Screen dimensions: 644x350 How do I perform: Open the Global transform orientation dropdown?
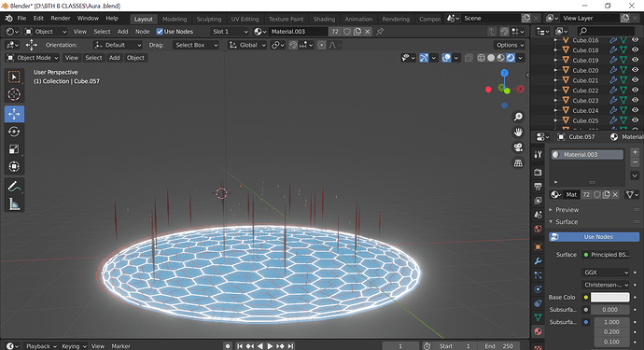(x=247, y=45)
